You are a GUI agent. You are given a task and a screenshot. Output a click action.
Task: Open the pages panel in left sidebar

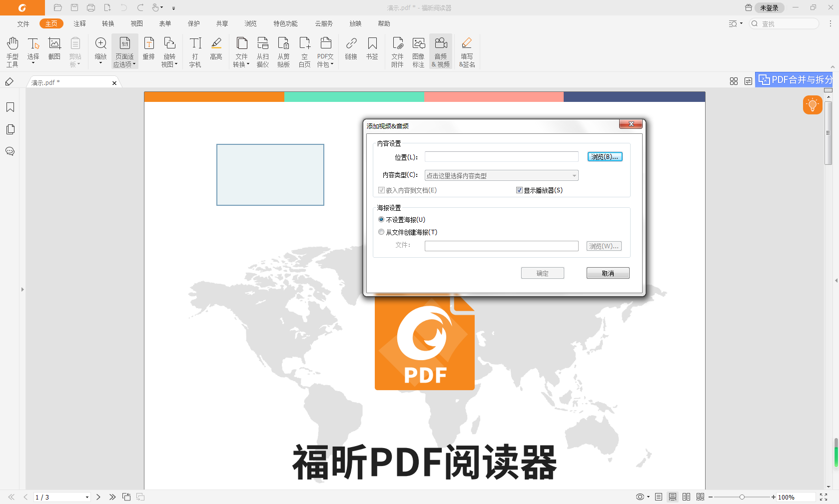click(x=10, y=129)
